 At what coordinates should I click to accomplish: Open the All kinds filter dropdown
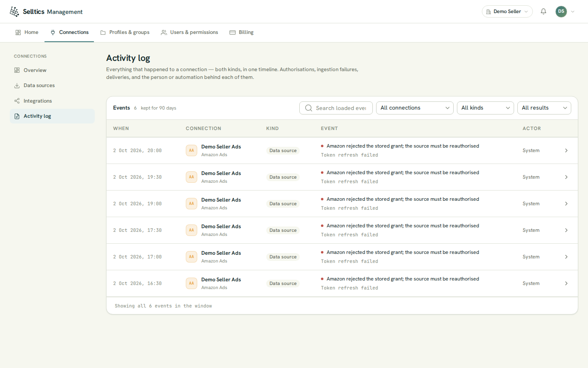(486, 108)
